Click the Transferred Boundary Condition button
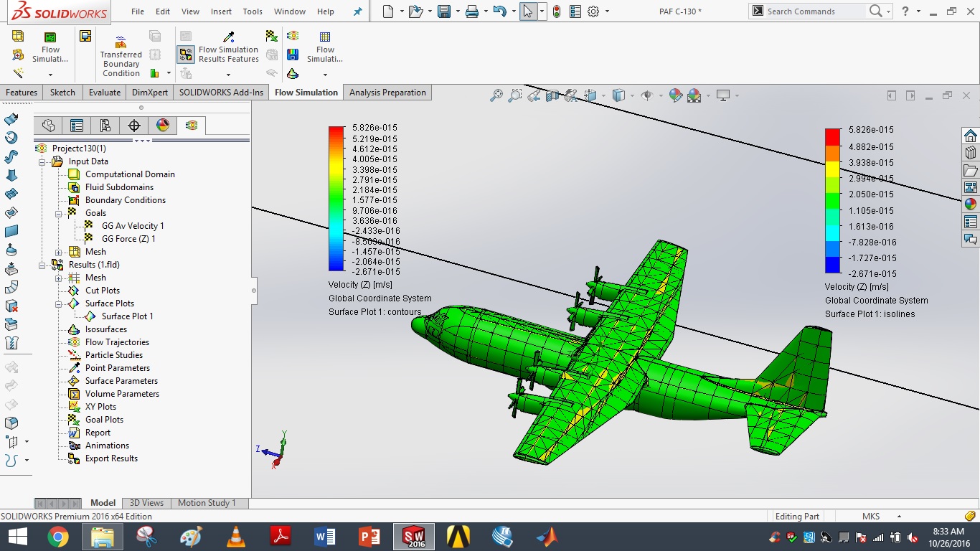The image size is (980, 551). [x=121, y=57]
